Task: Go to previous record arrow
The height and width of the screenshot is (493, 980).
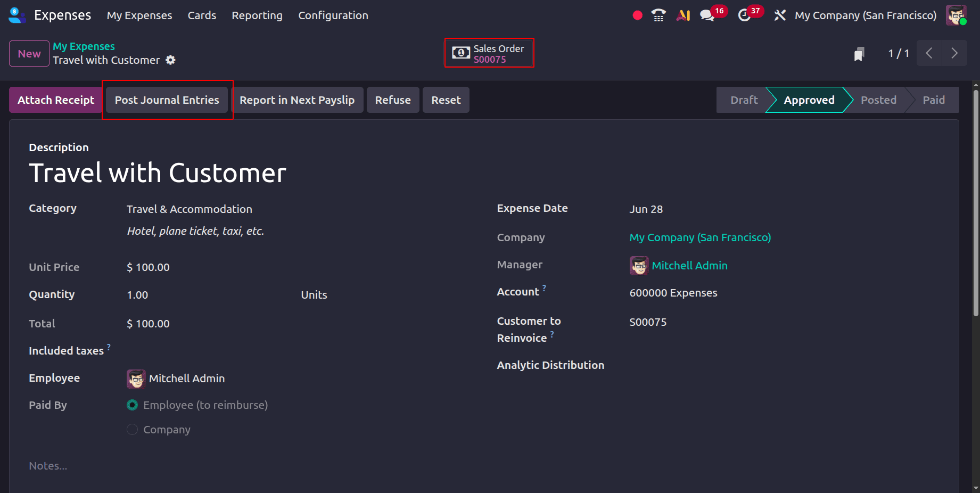Action: (929, 53)
